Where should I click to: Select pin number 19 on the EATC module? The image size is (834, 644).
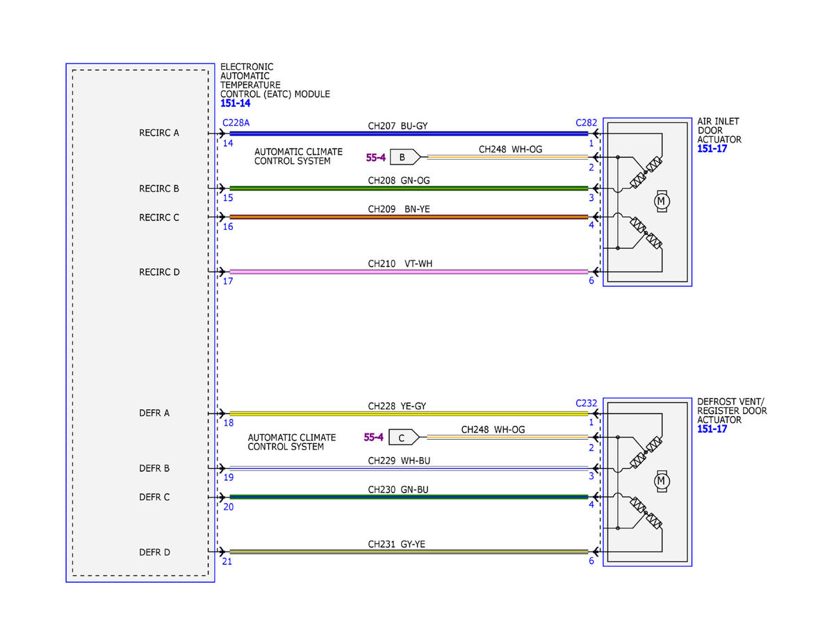(x=228, y=478)
